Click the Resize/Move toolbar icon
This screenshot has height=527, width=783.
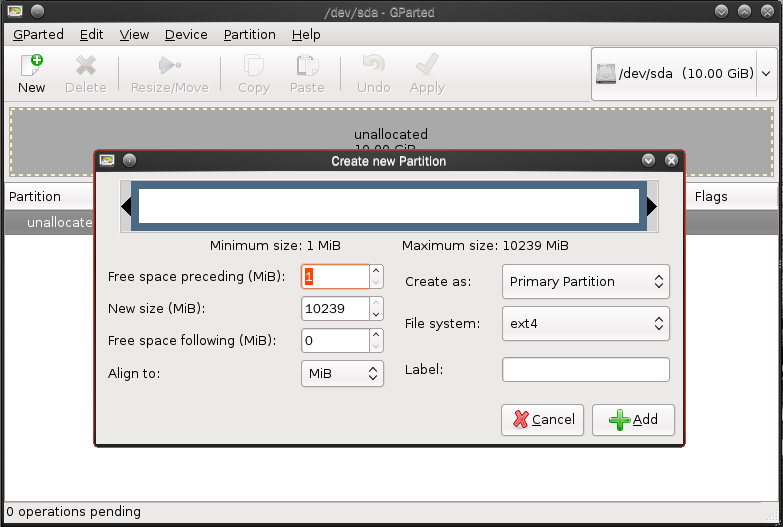click(x=169, y=65)
